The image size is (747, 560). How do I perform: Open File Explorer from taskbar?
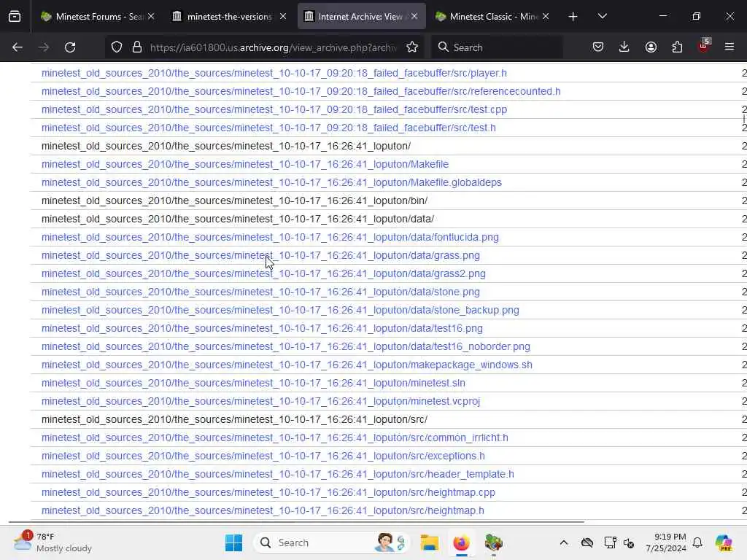tap(429, 542)
